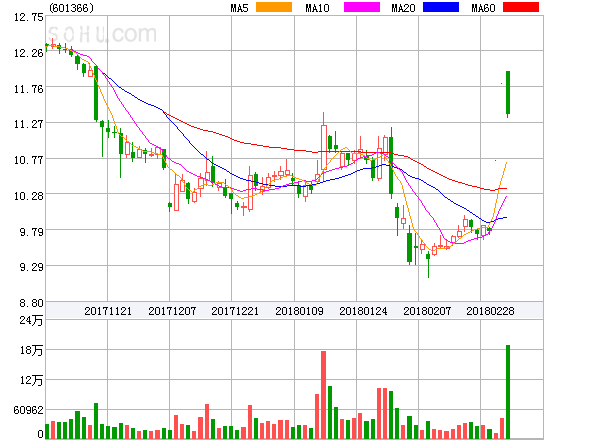Click the red MA60 legend swatch

[x=521, y=7]
